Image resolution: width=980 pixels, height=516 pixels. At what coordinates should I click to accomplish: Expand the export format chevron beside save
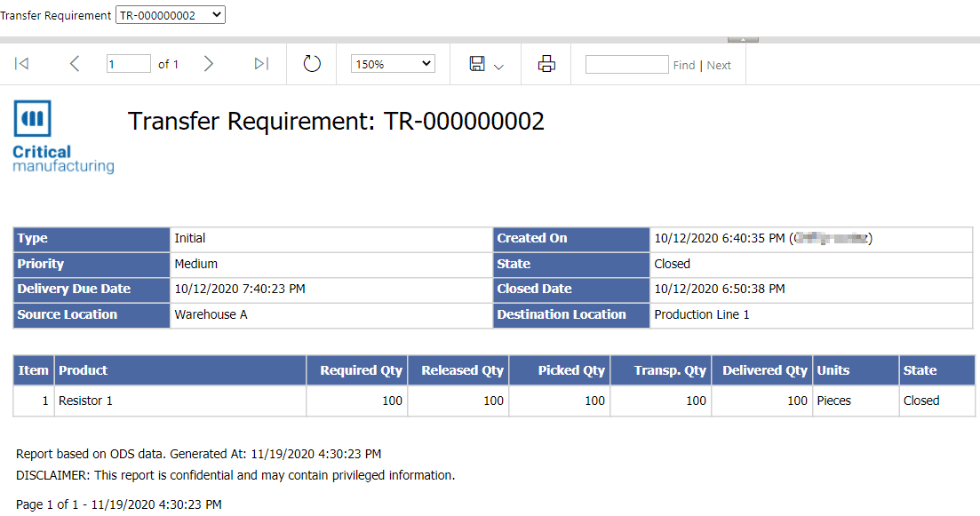pyautogui.click(x=498, y=67)
